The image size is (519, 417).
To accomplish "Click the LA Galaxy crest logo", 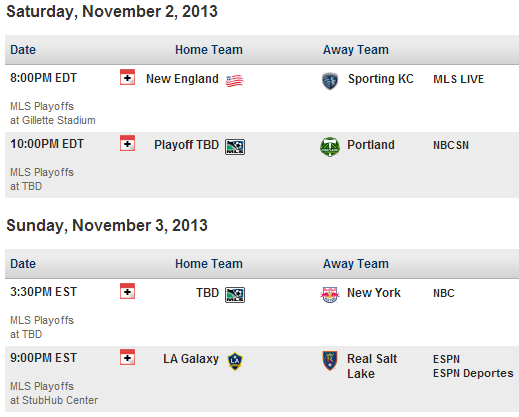I will click(235, 361).
